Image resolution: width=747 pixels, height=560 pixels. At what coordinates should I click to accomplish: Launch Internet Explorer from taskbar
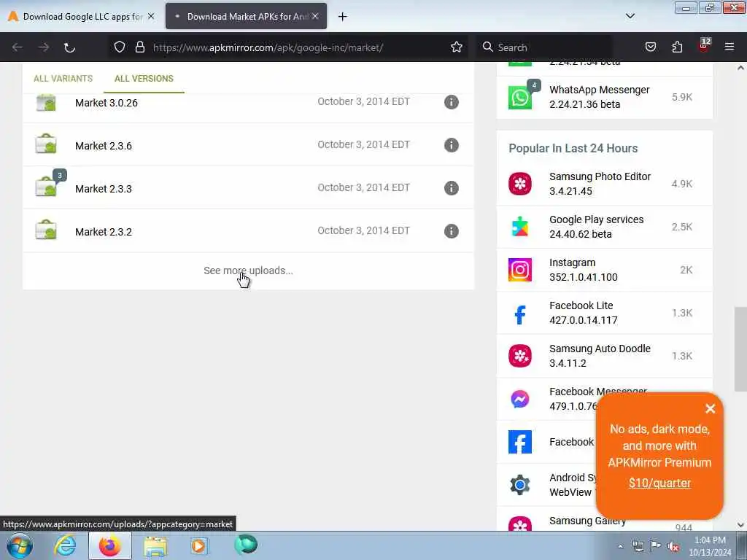[65, 545]
